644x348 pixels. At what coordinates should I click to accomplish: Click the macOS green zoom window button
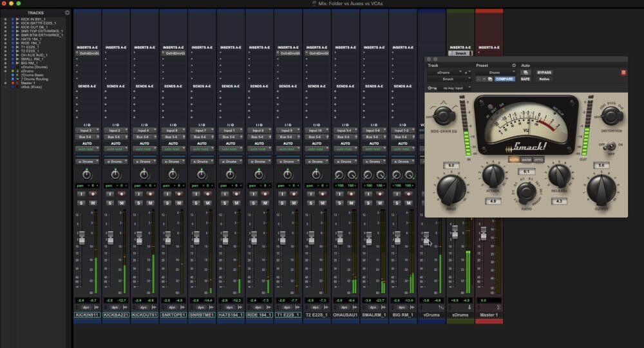coord(19,3)
